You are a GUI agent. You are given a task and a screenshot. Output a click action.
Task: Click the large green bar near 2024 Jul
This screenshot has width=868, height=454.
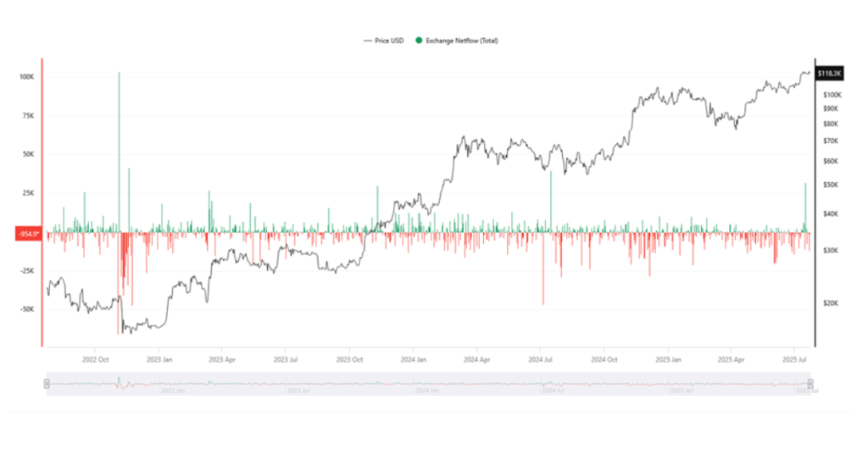[551, 202]
